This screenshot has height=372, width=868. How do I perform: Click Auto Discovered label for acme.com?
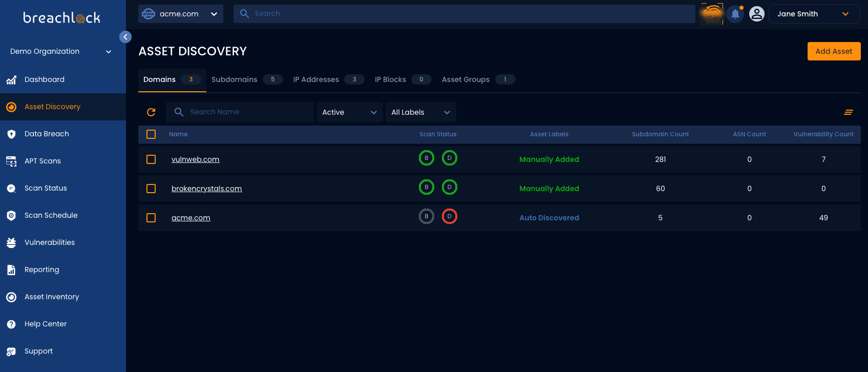click(x=549, y=218)
